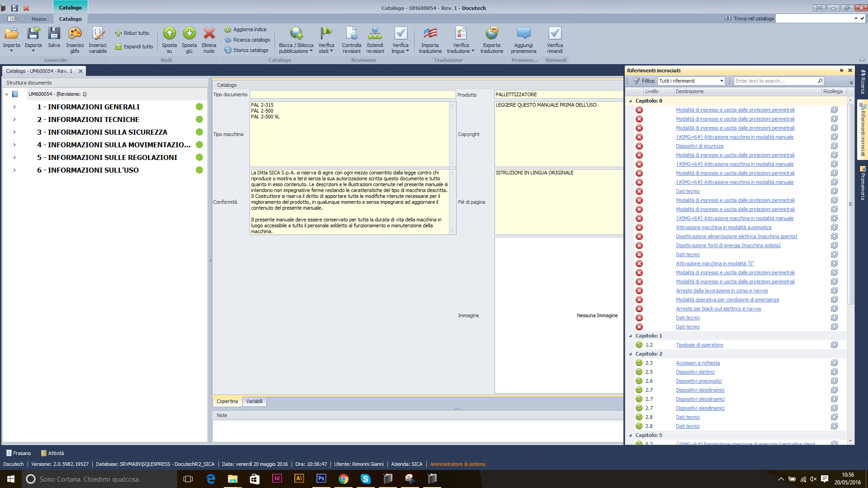Click the Importa toolbar icon
The height and width of the screenshot is (488, 868).
coord(11,34)
